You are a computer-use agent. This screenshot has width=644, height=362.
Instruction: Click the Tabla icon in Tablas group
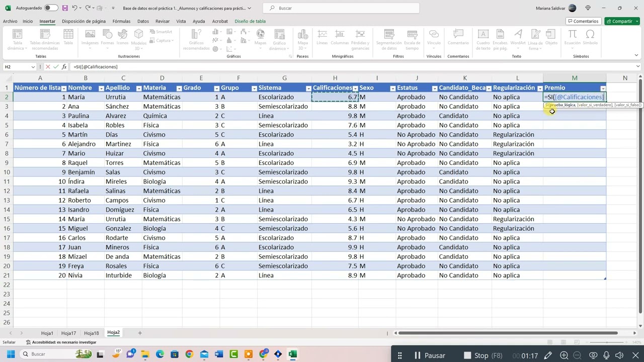68,37
